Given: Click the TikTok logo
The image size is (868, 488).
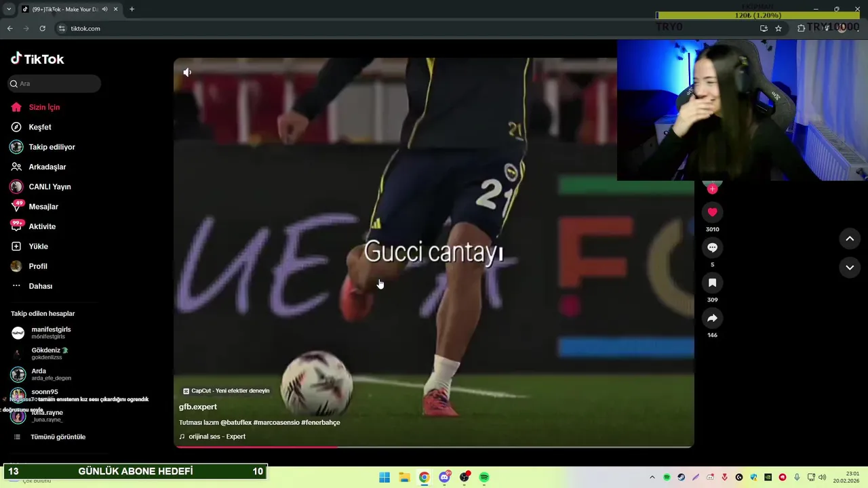Looking at the screenshot, I should coord(37,59).
